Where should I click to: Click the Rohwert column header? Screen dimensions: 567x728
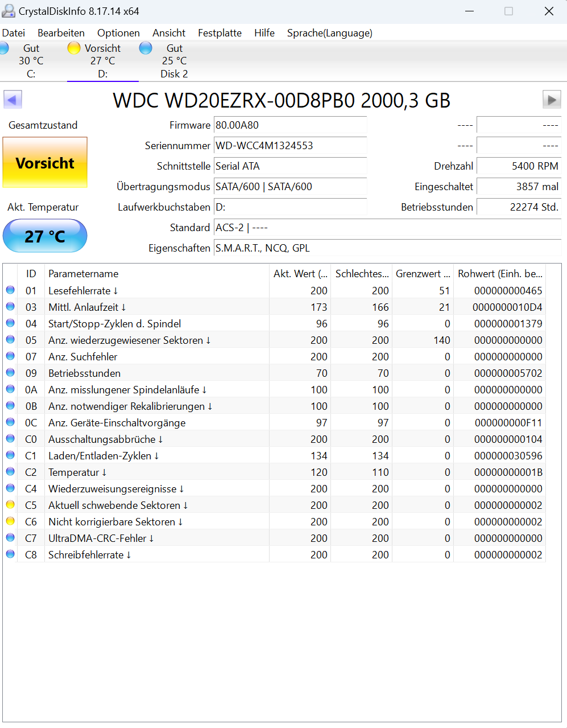pos(500,274)
